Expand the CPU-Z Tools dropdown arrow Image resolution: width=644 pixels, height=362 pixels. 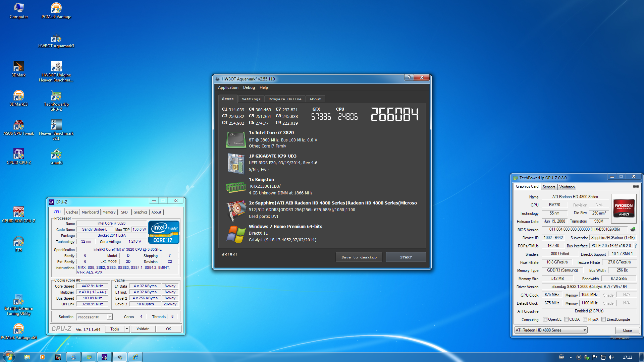coord(127,329)
